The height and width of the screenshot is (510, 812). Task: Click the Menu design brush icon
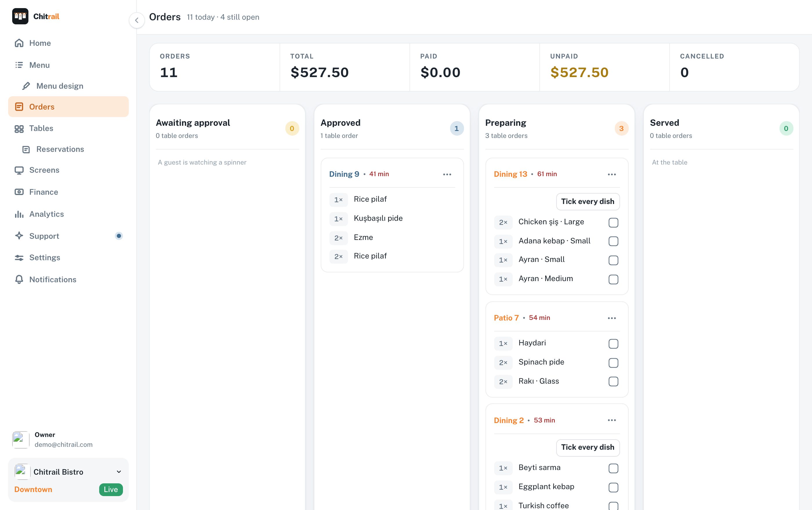(26, 86)
